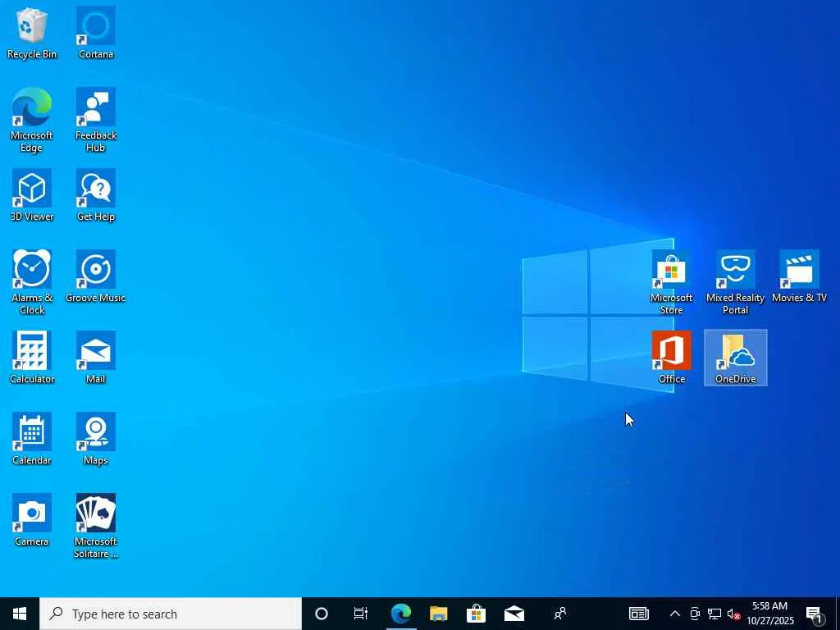Select the Recycle Bin desktop icon
Image resolution: width=840 pixels, height=630 pixels.
[32, 33]
